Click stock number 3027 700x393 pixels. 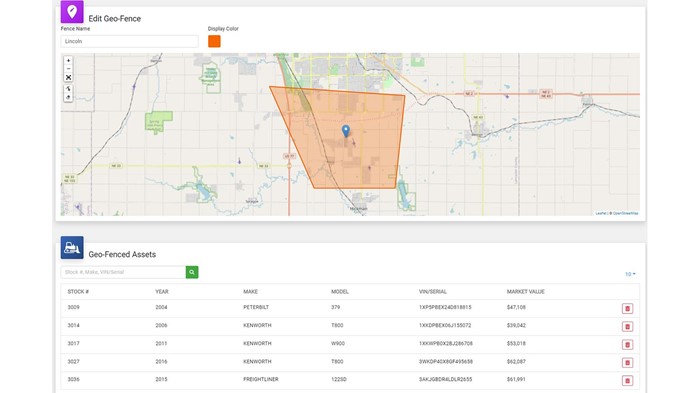[73, 361]
